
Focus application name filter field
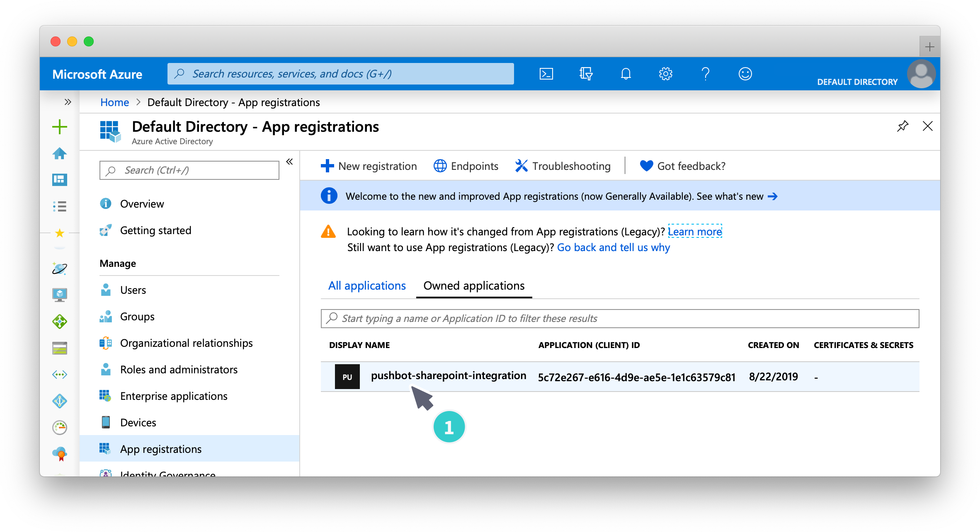click(x=620, y=319)
